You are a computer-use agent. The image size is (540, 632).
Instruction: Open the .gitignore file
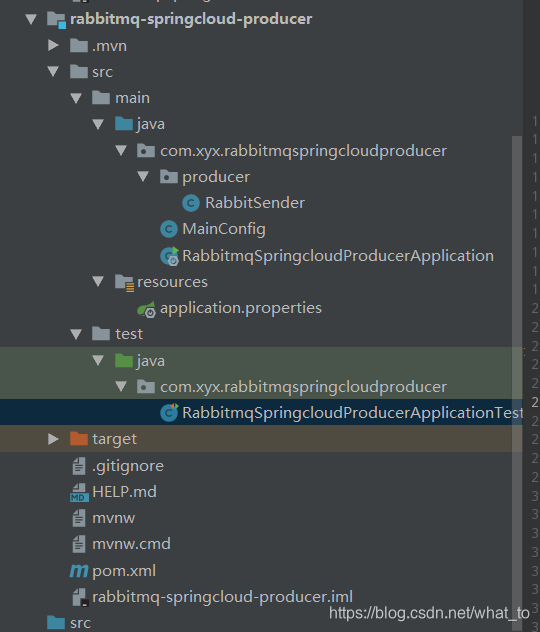[128, 466]
